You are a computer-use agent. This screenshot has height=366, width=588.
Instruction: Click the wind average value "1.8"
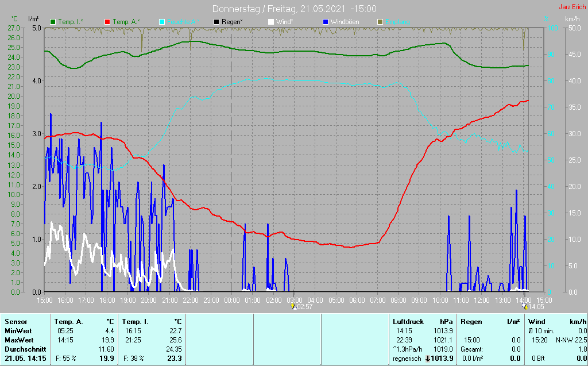(x=582, y=349)
